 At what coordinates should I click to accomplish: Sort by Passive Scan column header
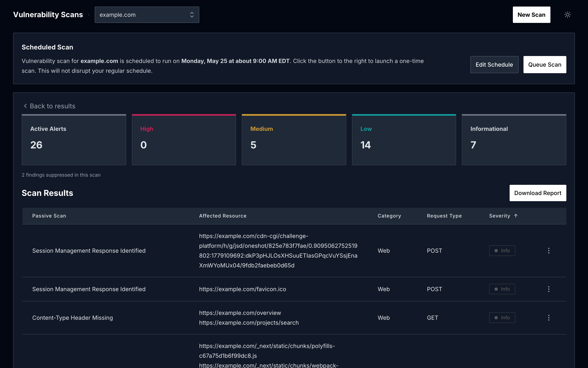[49, 216]
